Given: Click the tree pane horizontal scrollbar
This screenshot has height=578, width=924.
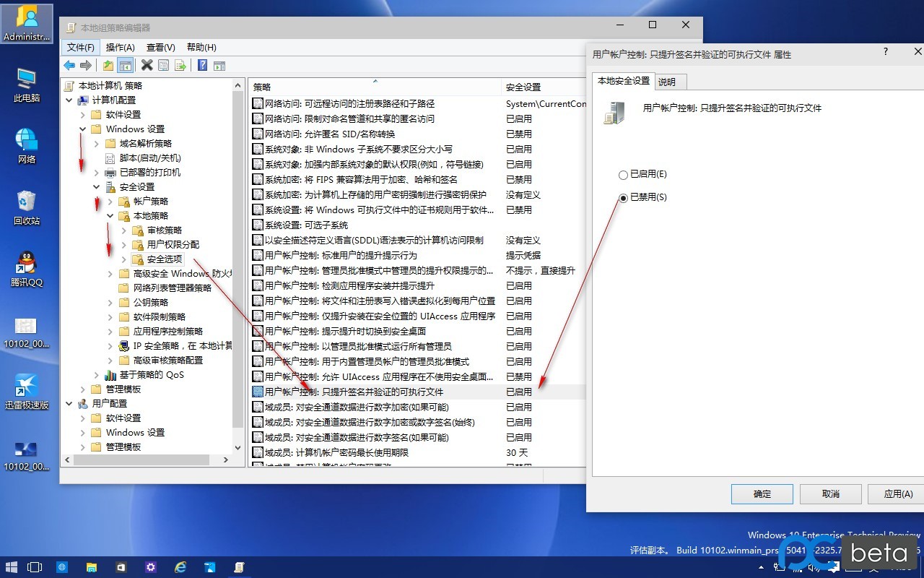Looking at the screenshot, I should (x=144, y=460).
